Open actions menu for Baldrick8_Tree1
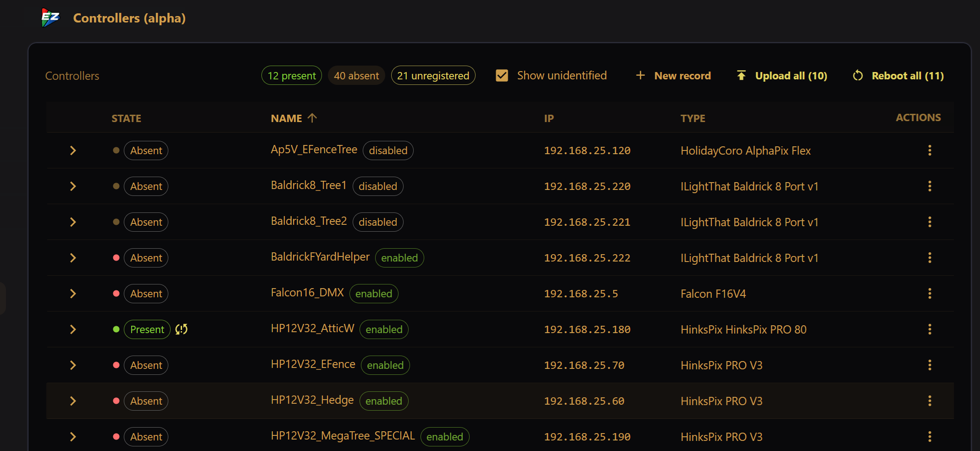 coord(930,186)
